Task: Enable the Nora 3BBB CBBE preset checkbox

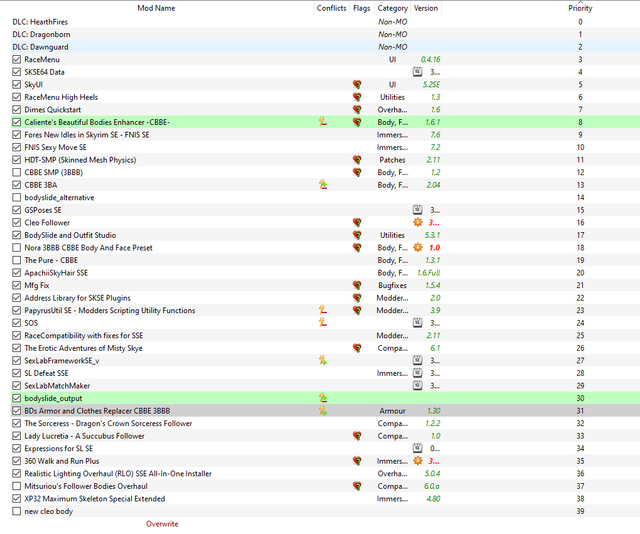Action: coord(16,247)
